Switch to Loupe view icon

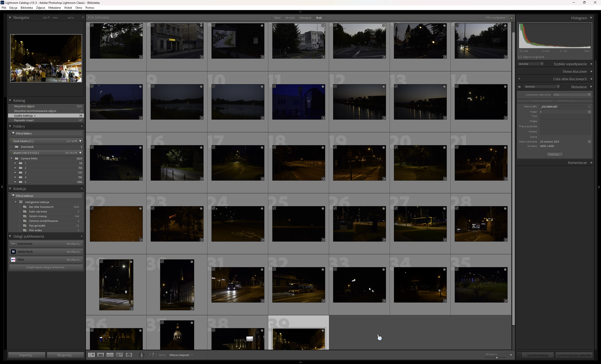point(101,355)
